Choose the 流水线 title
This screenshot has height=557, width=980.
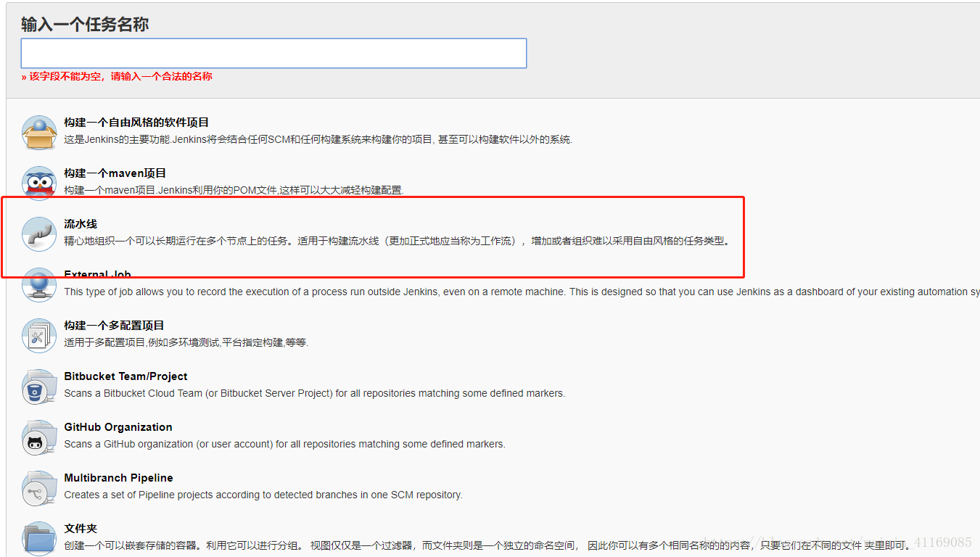pos(81,224)
